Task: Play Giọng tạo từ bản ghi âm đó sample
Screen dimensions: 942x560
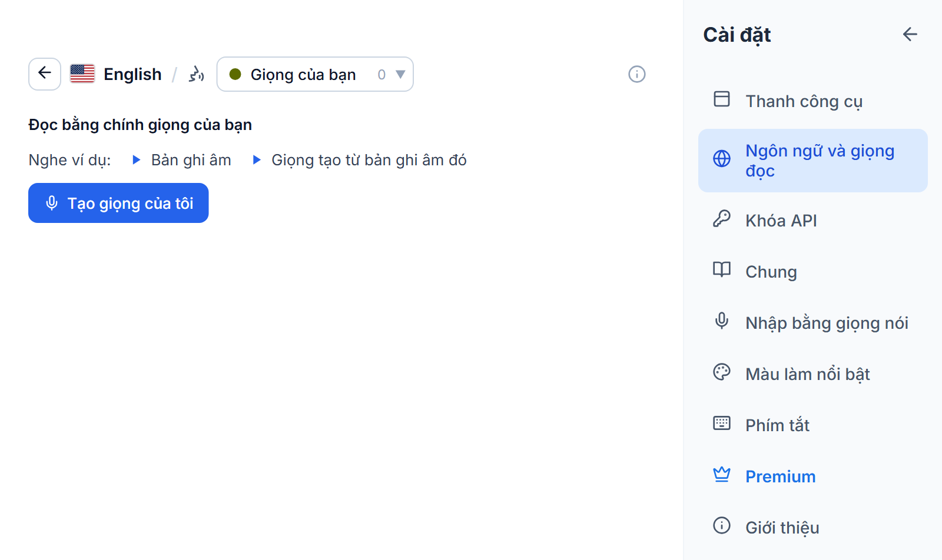Action: click(360, 160)
